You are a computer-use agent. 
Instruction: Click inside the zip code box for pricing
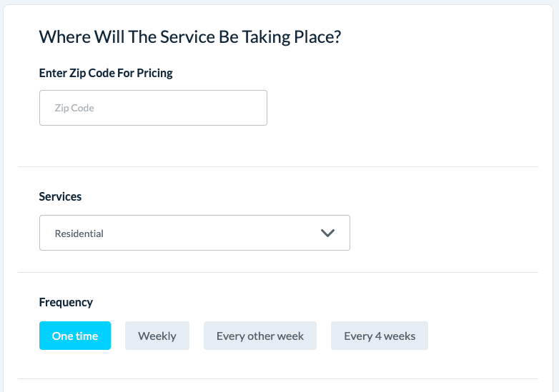coord(153,108)
